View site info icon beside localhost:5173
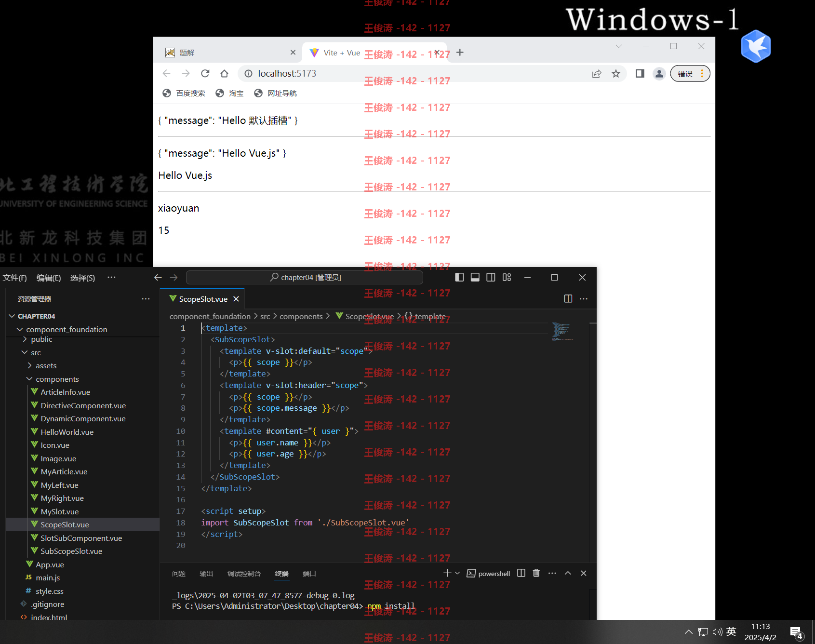The width and height of the screenshot is (815, 644). (248, 73)
